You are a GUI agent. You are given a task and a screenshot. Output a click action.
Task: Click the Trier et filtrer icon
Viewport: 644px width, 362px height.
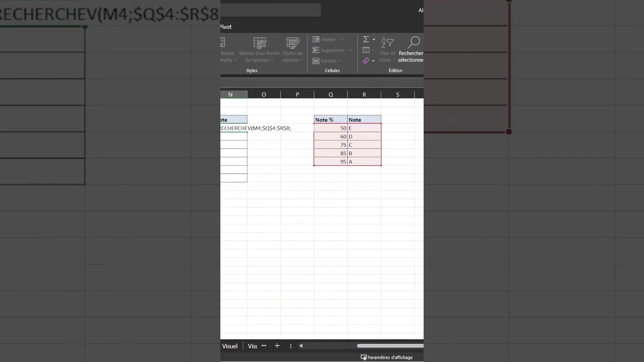coord(387,42)
